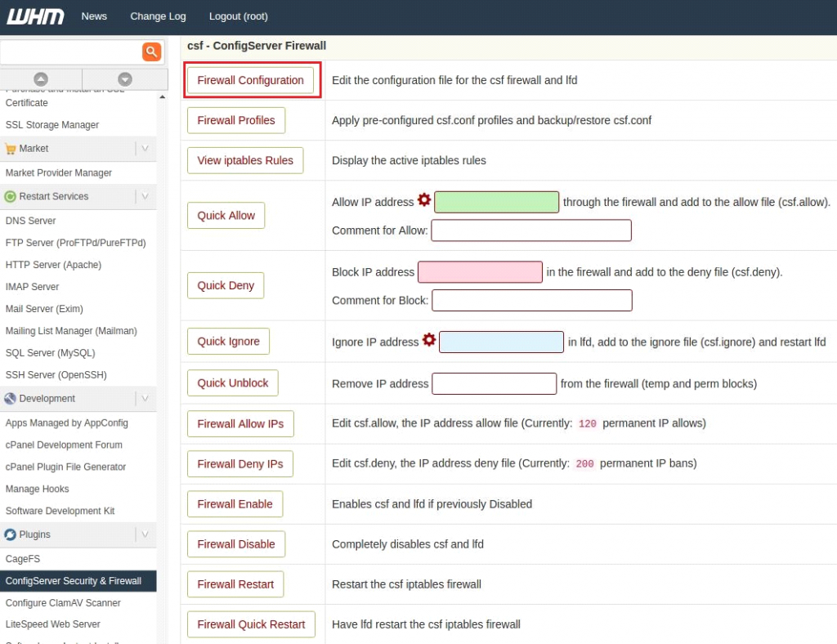The width and height of the screenshot is (837, 644).
Task: Click the collapse-all up arrow icon
Action: 41,79
